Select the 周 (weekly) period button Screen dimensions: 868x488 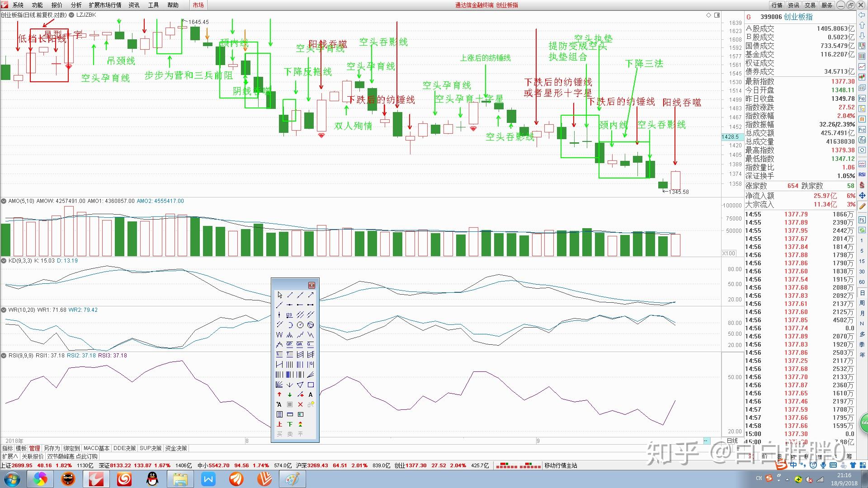coord(862,303)
